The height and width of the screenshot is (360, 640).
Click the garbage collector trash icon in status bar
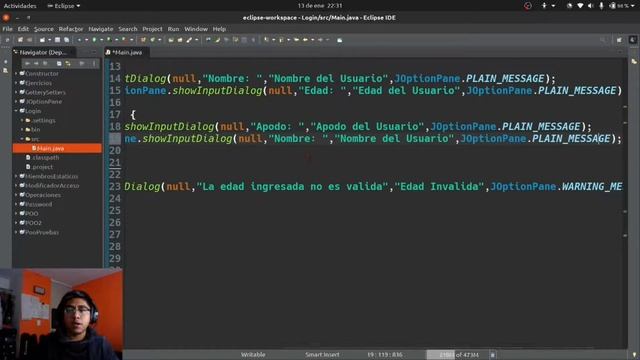493,355
